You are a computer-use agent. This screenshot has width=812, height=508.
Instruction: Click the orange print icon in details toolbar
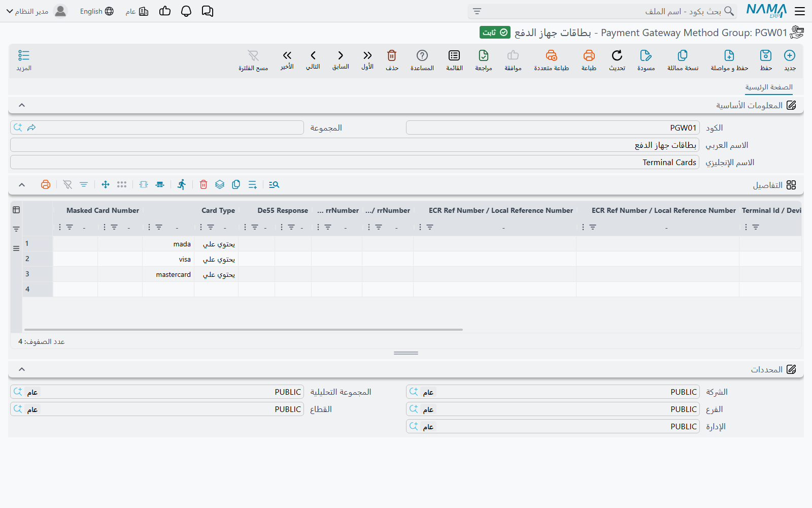(46, 185)
